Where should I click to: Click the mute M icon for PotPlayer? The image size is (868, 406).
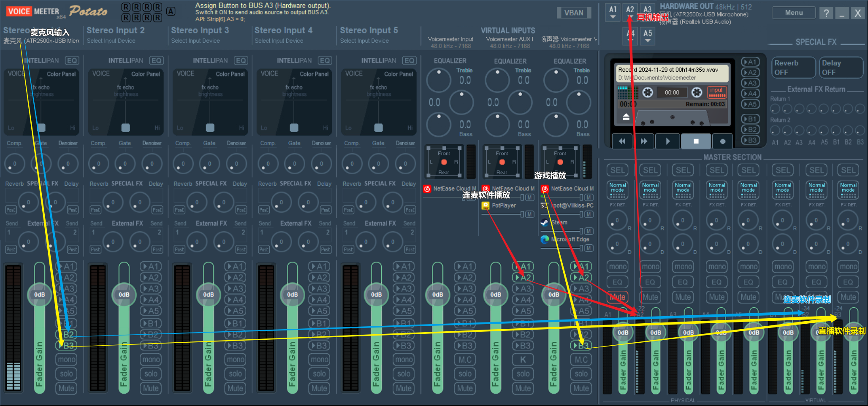(x=529, y=214)
